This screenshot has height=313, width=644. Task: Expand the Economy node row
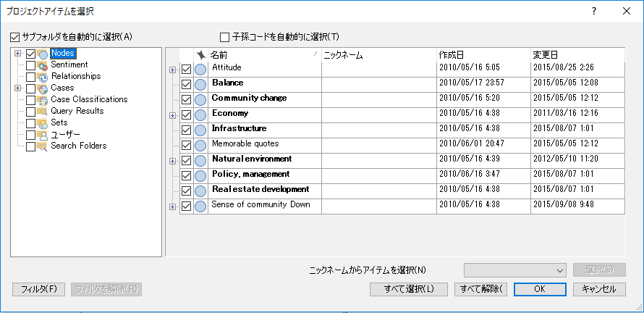tap(172, 114)
